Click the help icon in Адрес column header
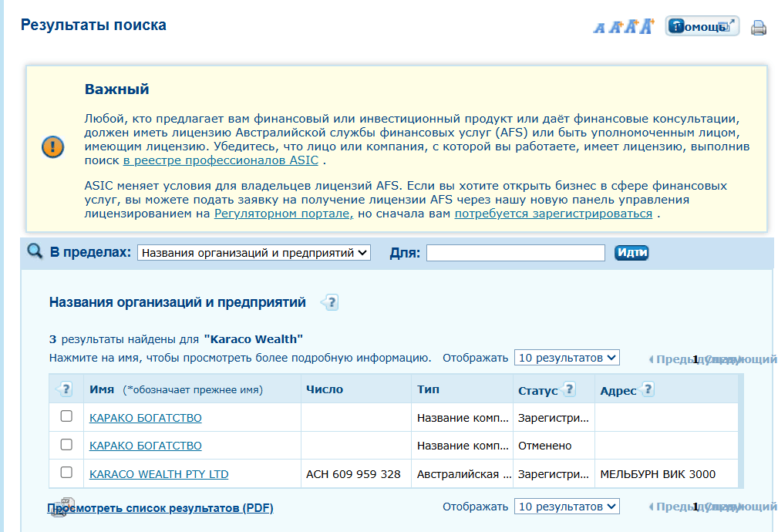The width and height of the screenshot is (778, 532). 648,389
